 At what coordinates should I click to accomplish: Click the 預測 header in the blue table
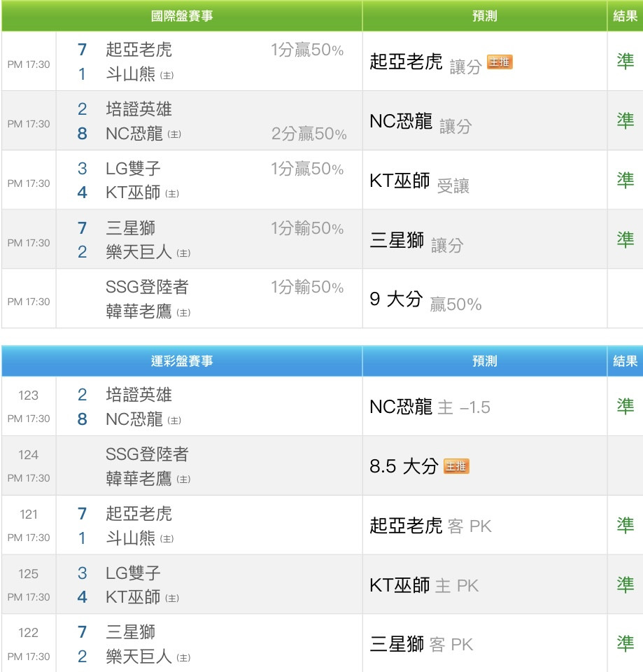point(484,361)
